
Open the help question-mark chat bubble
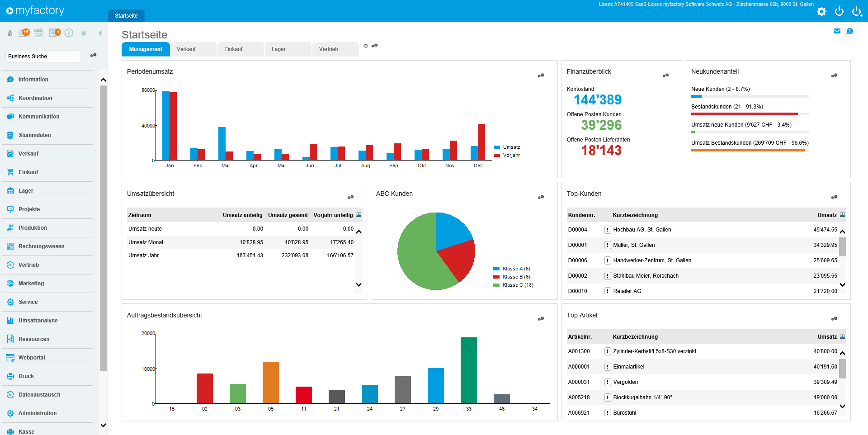pyautogui.click(x=849, y=31)
